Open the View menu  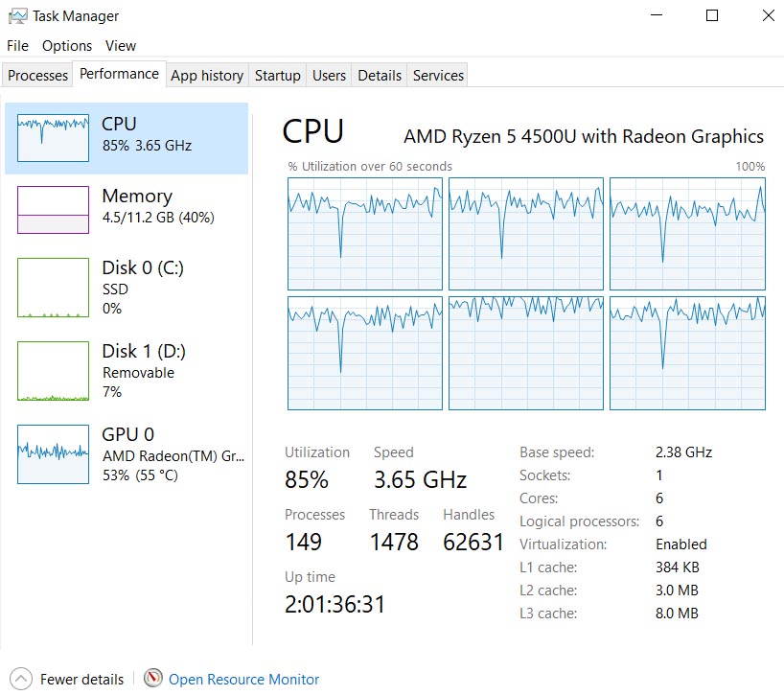click(121, 46)
